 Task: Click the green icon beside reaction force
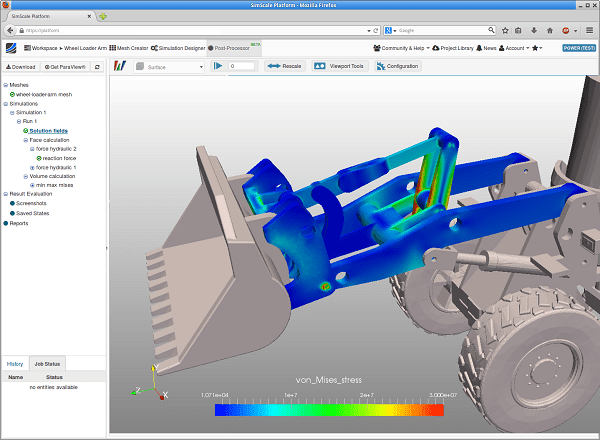click(x=39, y=158)
